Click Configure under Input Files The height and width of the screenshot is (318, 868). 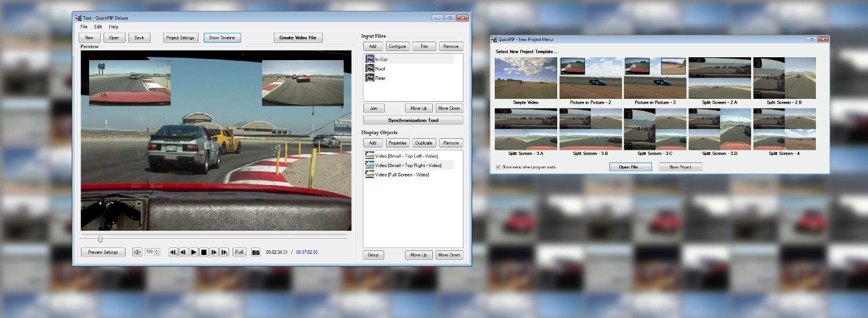click(x=397, y=46)
